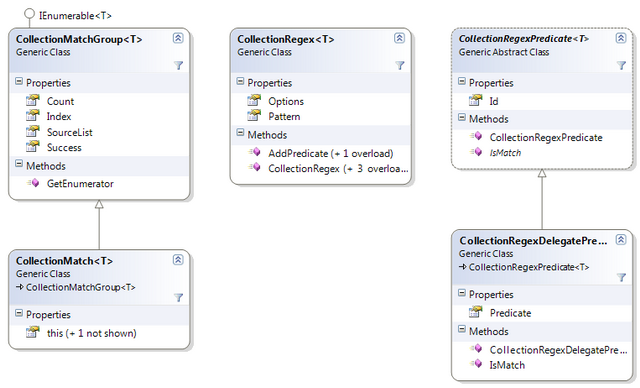Select the CollectionMatch<T> class title
This screenshot has width=640, height=388.
point(64,261)
